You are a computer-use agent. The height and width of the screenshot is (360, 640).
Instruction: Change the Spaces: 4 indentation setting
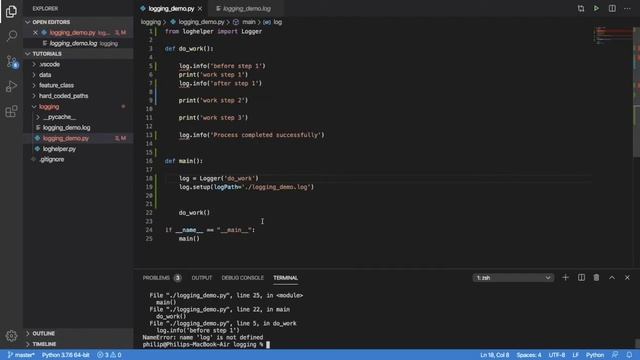click(x=529, y=355)
